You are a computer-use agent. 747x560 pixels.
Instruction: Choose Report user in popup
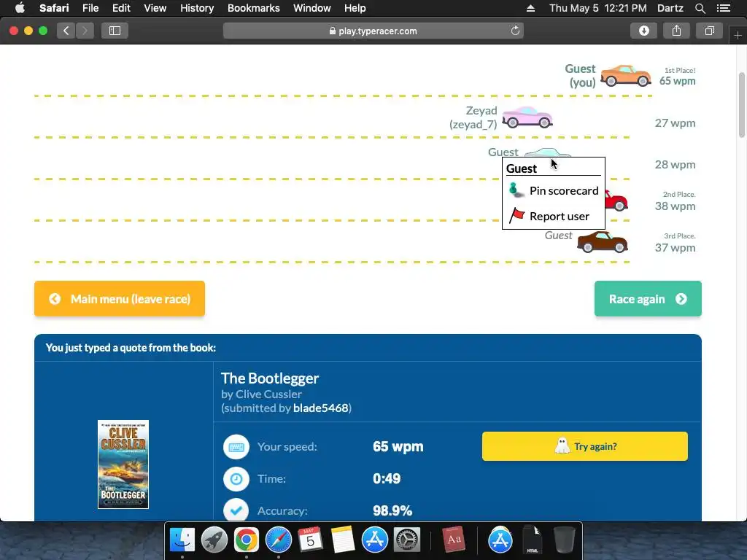(x=554, y=216)
